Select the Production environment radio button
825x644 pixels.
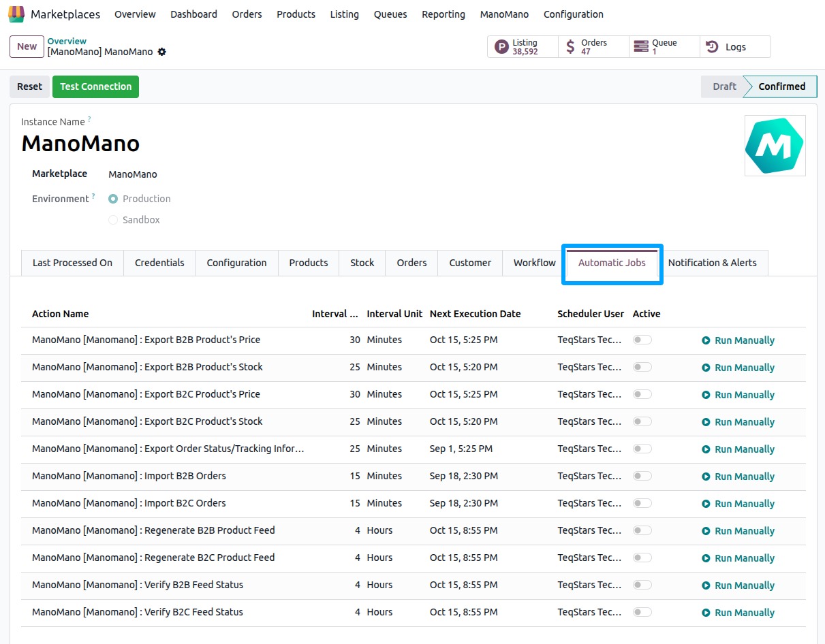point(113,199)
